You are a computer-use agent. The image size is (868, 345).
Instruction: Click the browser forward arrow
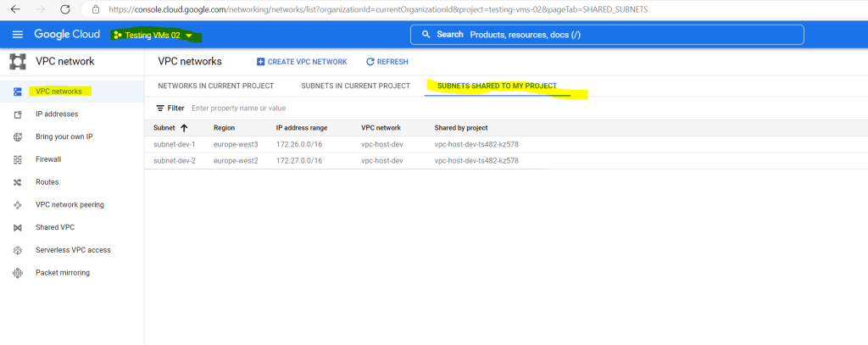pos(41,9)
